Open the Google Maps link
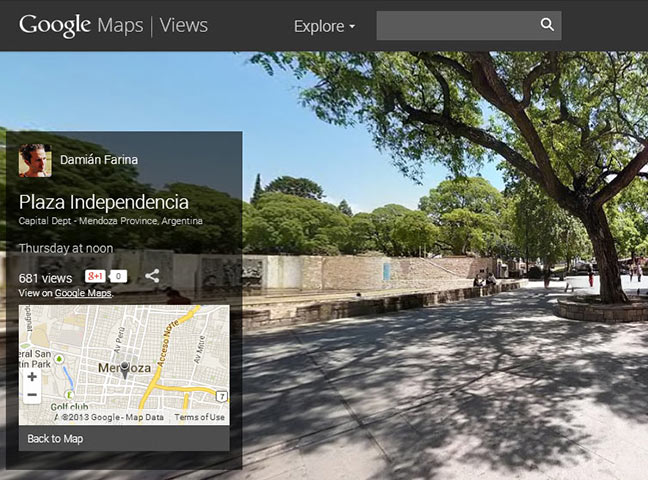Viewport: 648px width, 480px height. coord(83,293)
